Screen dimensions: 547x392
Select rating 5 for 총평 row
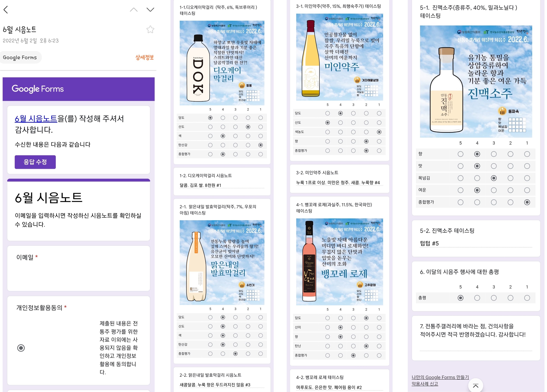[460, 298]
